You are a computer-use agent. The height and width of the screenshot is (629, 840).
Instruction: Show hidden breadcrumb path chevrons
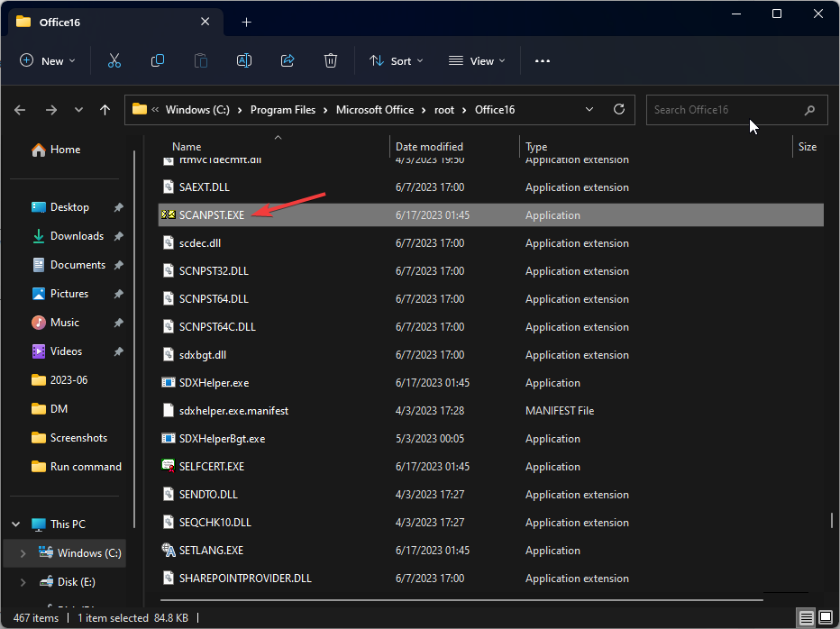[x=155, y=109]
